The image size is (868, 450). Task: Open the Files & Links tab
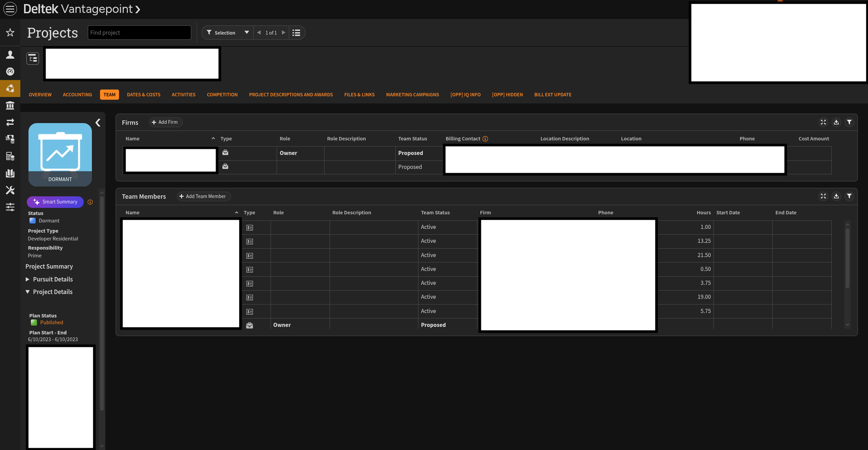359,95
